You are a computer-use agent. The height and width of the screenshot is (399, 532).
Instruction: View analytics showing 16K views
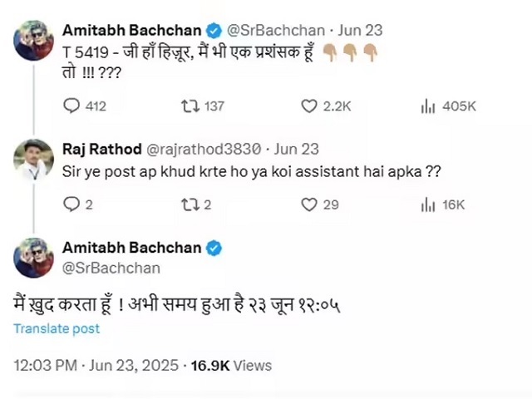tap(429, 204)
